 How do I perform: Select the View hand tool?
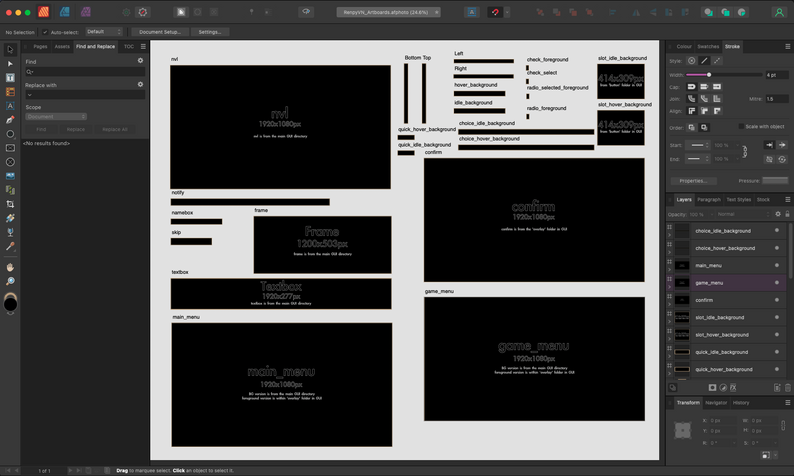[x=10, y=267]
